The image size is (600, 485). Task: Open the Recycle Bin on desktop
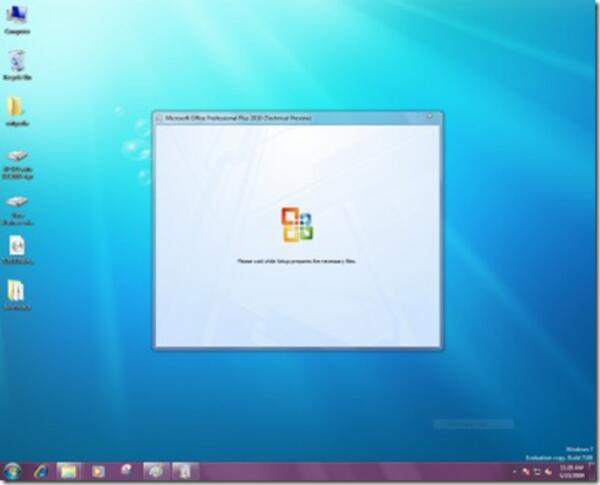point(16,62)
